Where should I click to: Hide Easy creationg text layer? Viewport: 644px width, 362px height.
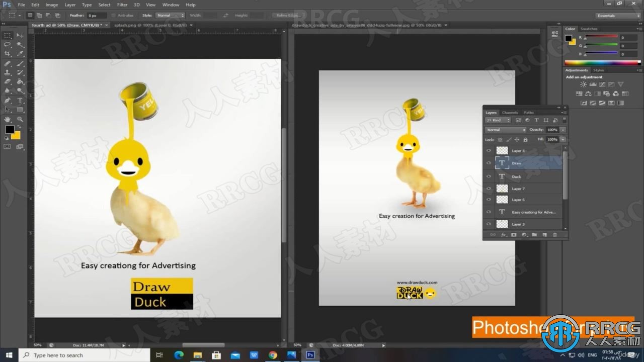tap(489, 212)
